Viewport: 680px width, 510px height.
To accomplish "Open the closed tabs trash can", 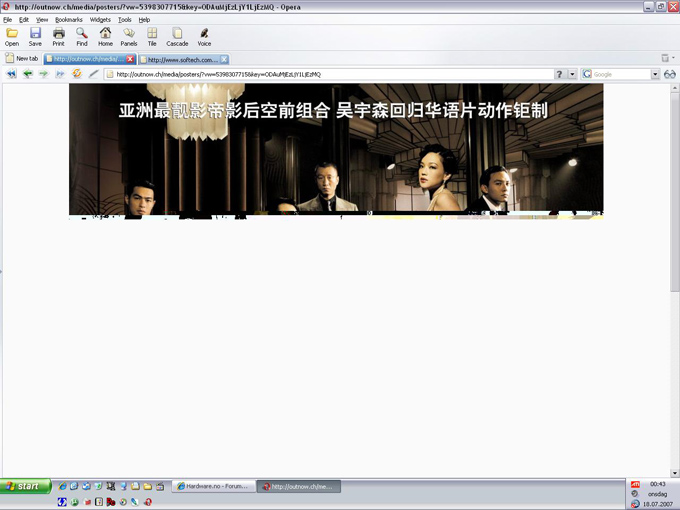I will (665, 58).
